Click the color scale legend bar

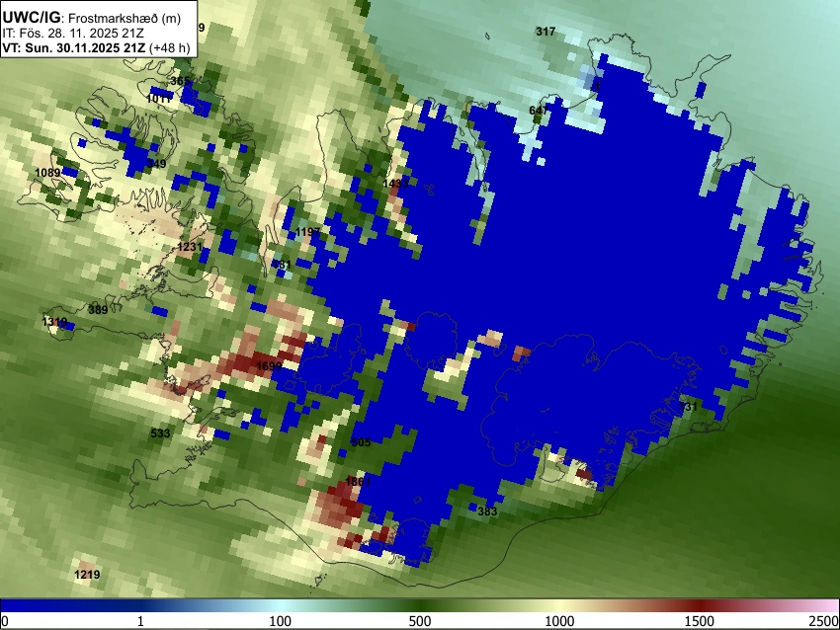coord(420,605)
